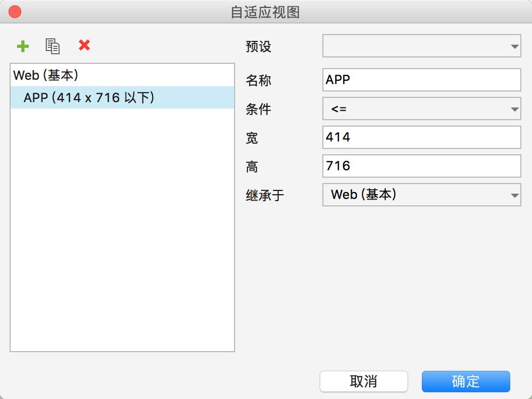The height and width of the screenshot is (399, 532).
Task: Select the APP (414 x 716 以下) view
Action: 89,97
